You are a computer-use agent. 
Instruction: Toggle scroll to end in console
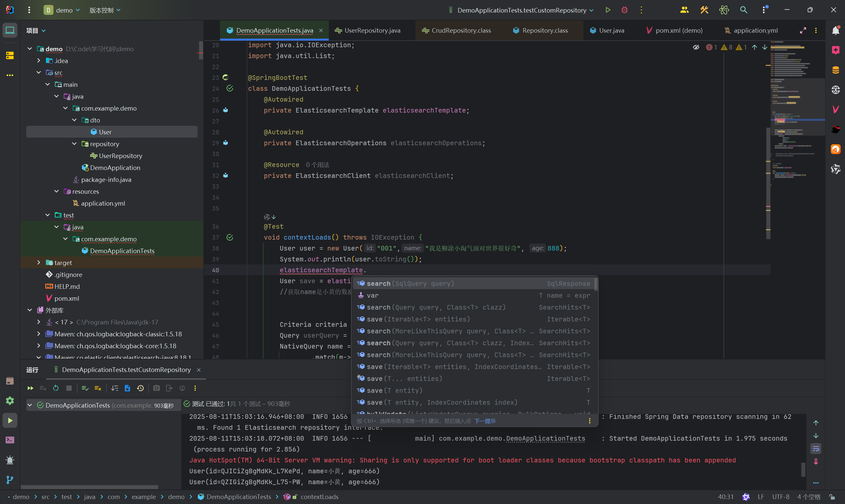pyautogui.click(x=816, y=461)
